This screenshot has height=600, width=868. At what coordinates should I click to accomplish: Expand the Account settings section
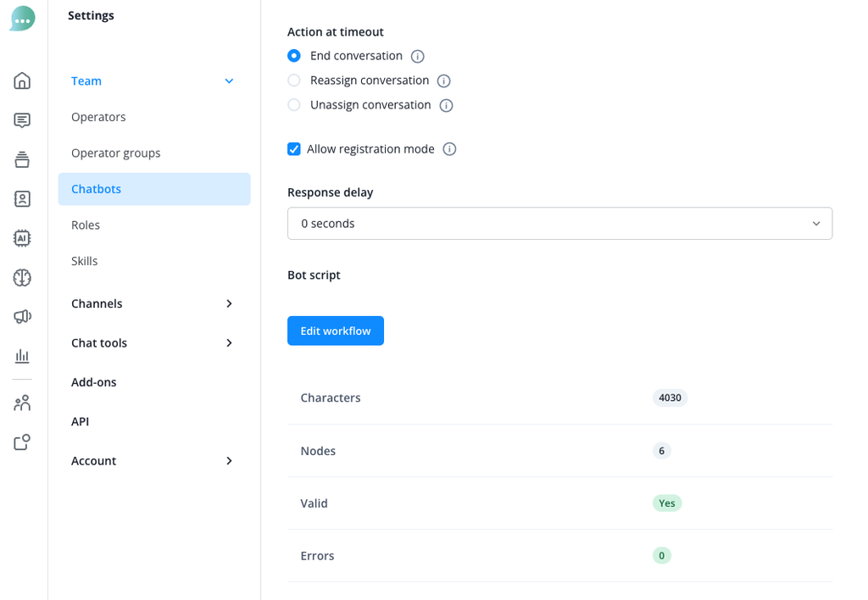click(x=153, y=461)
